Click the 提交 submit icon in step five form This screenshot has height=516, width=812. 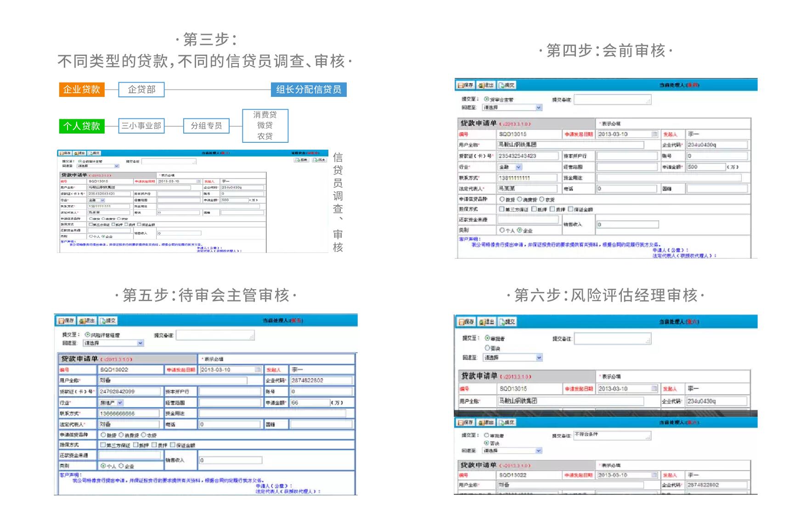pos(108,320)
